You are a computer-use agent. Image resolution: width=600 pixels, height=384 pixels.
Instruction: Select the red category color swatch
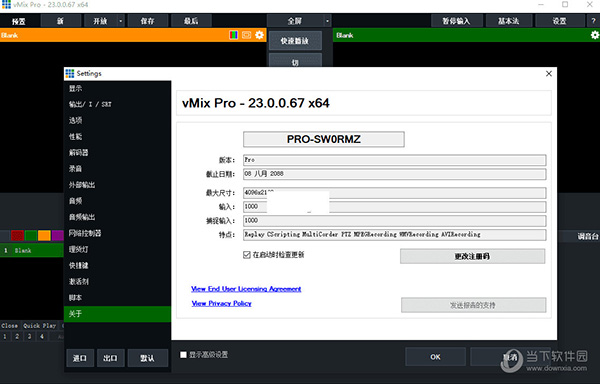click(17, 235)
